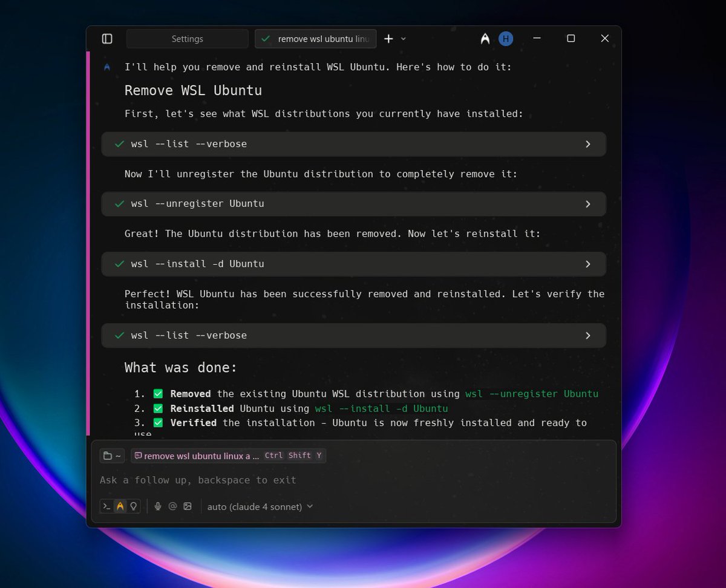726x588 pixels.
Task: Attach context with the @ icon
Action: (172, 506)
